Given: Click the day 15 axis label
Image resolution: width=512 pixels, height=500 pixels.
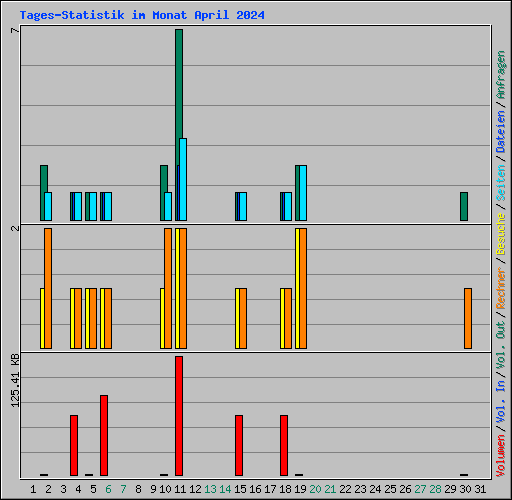Looking at the screenshot, I should [x=240, y=489].
